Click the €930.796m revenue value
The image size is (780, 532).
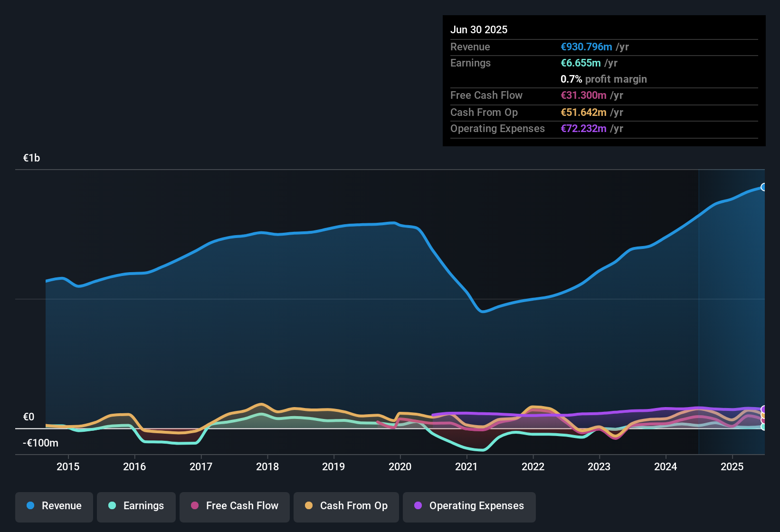tap(586, 47)
